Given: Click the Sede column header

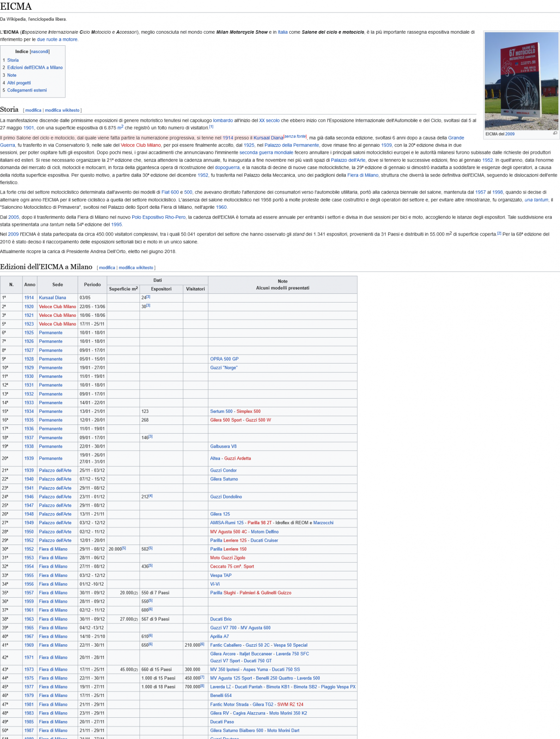Looking at the screenshot, I should pos(57,285).
